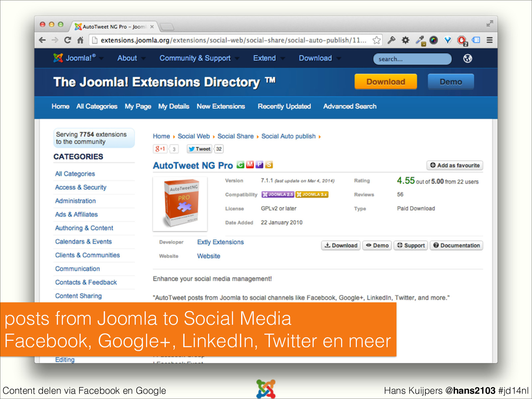This screenshot has height=399, width=532.
Task: Open the gear extension icon
Action: [x=405, y=40]
